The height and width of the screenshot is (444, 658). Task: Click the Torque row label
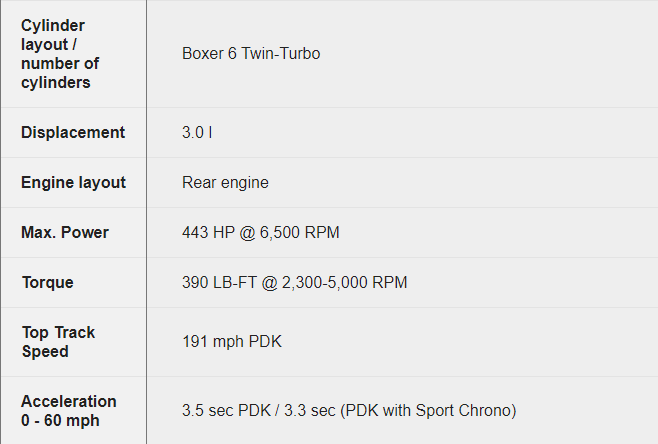click(x=48, y=282)
